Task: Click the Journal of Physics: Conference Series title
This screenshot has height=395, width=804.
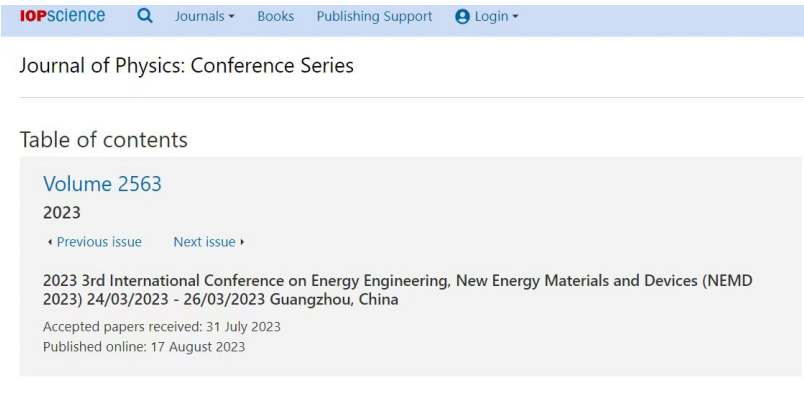Action: pos(187,66)
